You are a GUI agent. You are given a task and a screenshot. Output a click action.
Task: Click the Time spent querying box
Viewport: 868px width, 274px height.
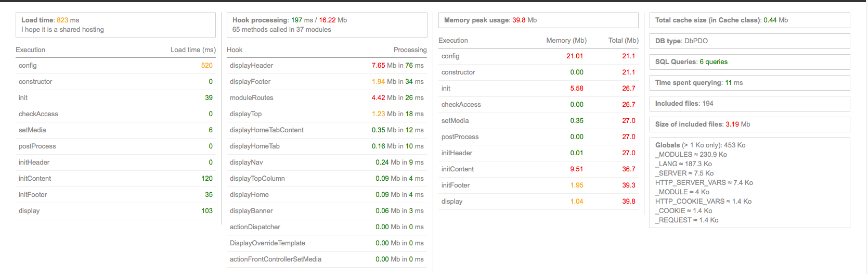750,83
